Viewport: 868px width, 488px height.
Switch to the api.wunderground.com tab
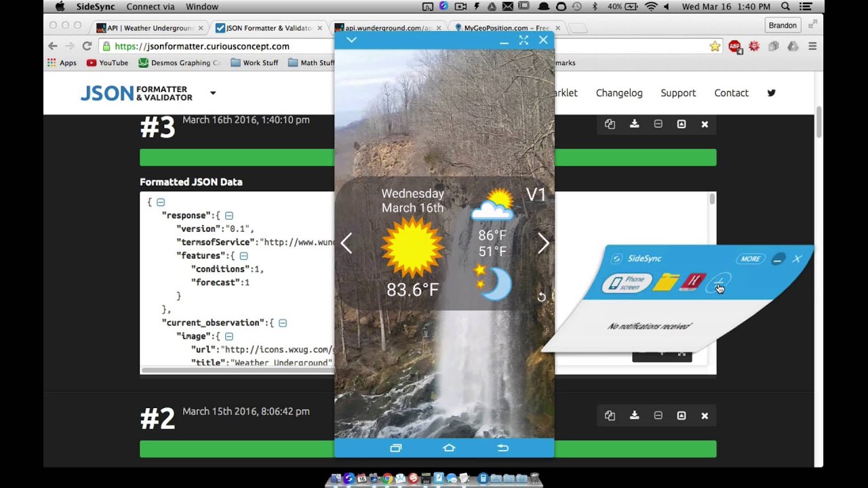[x=388, y=28]
